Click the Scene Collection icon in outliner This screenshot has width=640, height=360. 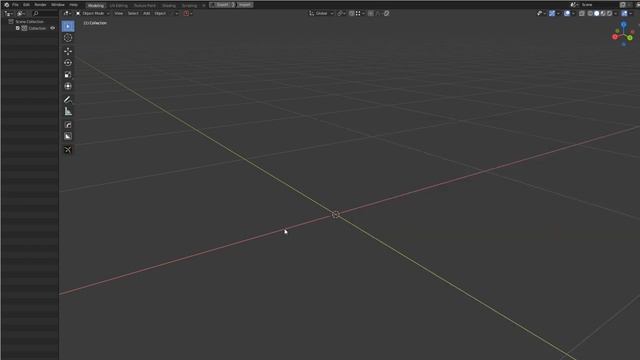[x=11, y=21]
